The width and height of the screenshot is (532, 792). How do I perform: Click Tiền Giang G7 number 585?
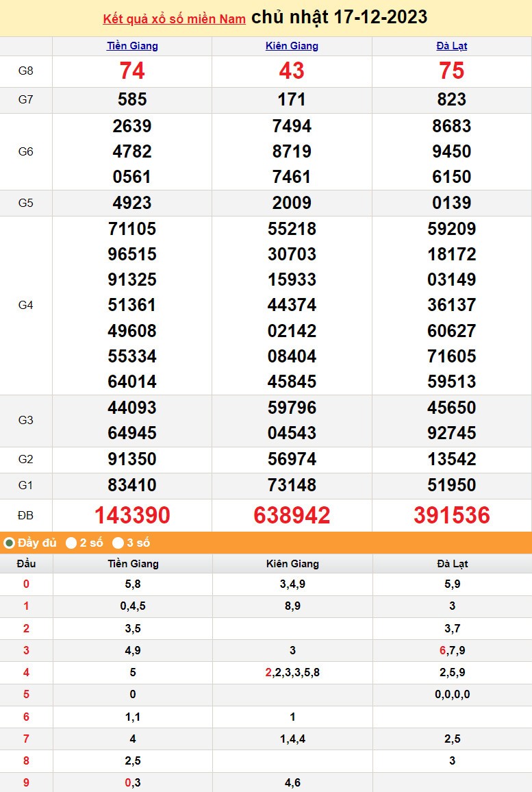(132, 99)
